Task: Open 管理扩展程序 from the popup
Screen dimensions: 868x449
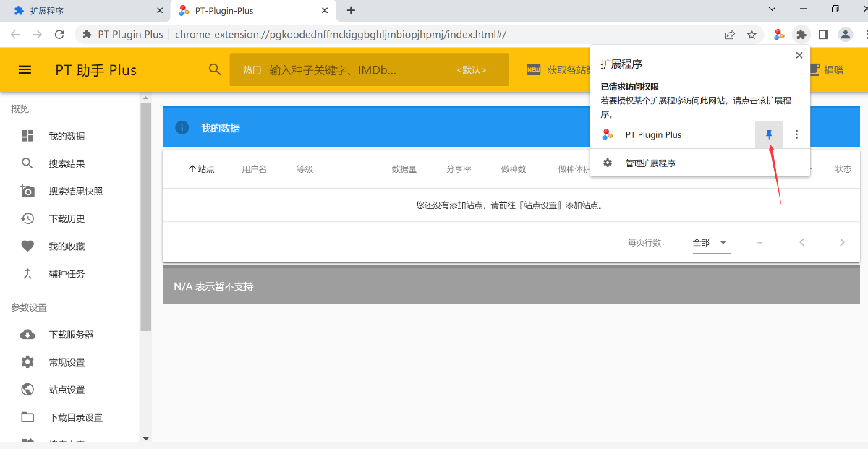Action: (649, 163)
